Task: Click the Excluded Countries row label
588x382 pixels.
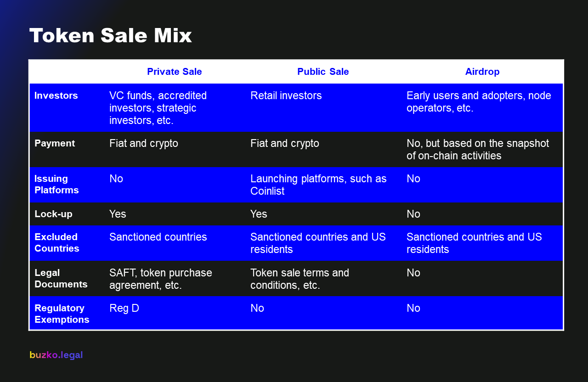Action: 57,242
